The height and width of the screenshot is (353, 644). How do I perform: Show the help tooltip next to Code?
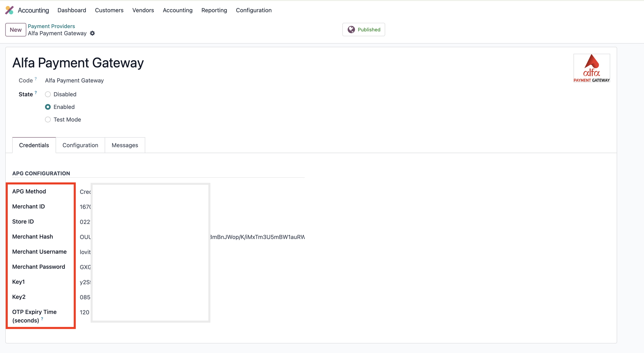(36, 79)
